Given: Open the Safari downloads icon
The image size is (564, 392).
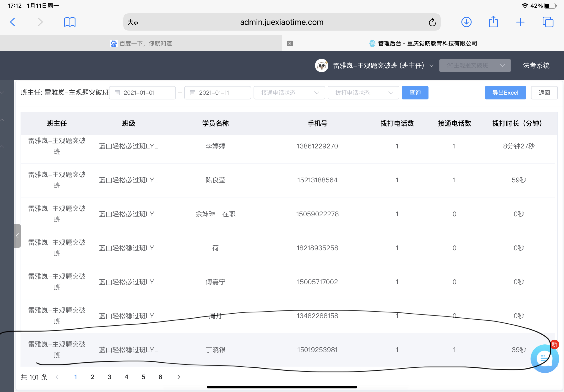Looking at the screenshot, I should pos(466,22).
